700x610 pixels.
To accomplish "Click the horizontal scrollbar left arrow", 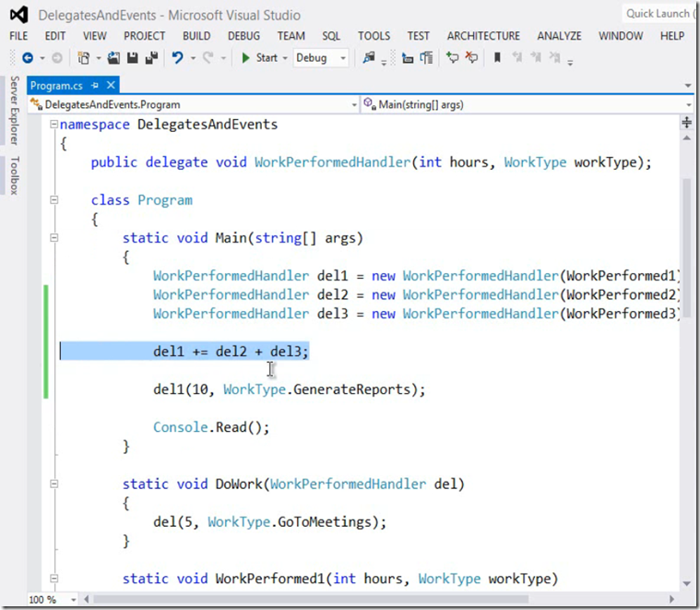I will (x=86, y=599).
